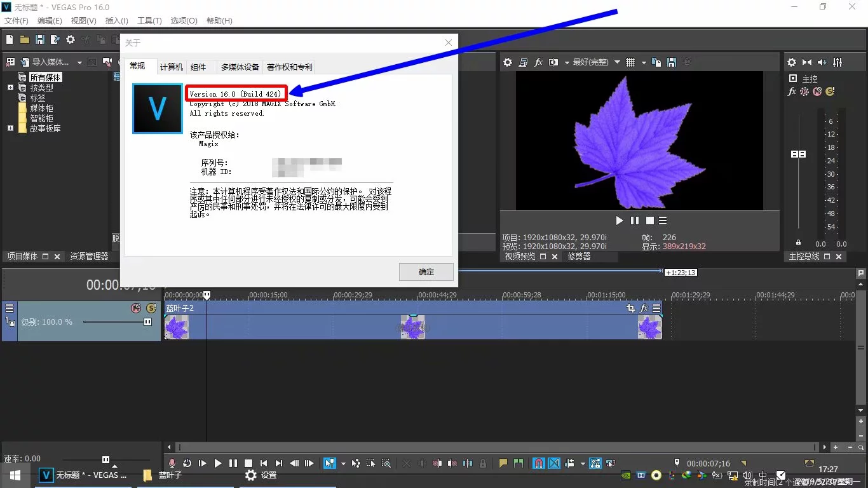Click the master bus volume fader

click(x=799, y=154)
